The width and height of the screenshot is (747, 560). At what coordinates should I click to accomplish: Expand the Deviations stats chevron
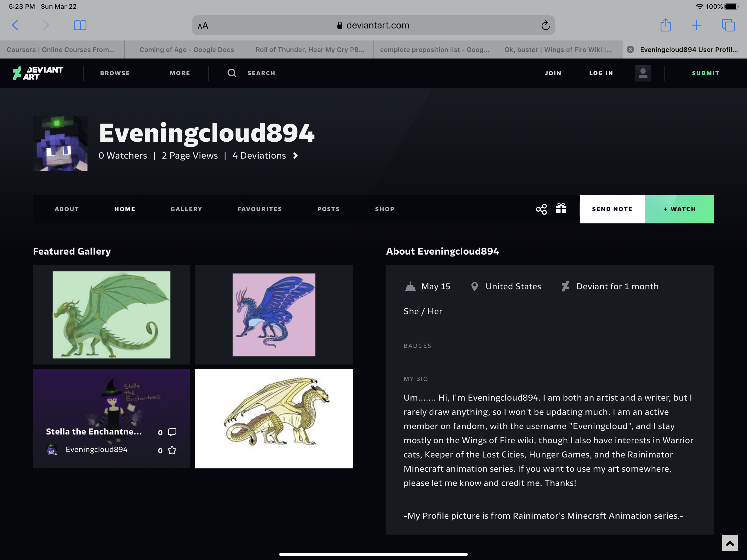[296, 155]
